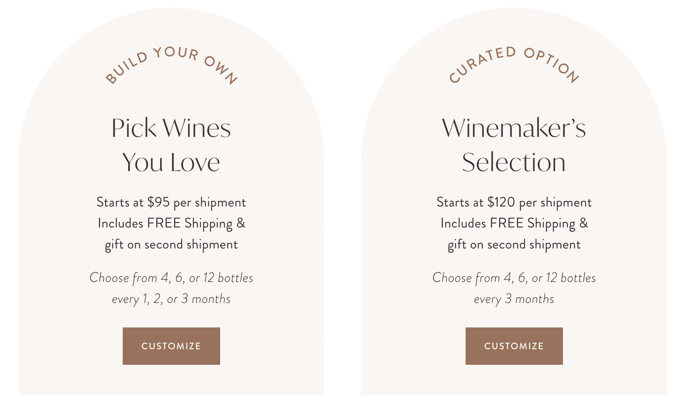This screenshot has height=406, width=688.
Task: Select the Winemaker's Selection heading
Action: pos(514,145)
